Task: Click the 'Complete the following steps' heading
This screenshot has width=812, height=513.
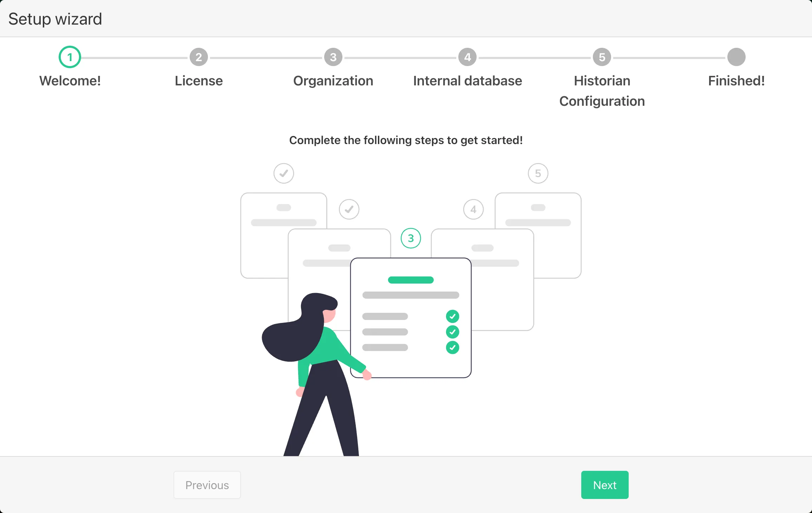Action: [x=406, y=140]
